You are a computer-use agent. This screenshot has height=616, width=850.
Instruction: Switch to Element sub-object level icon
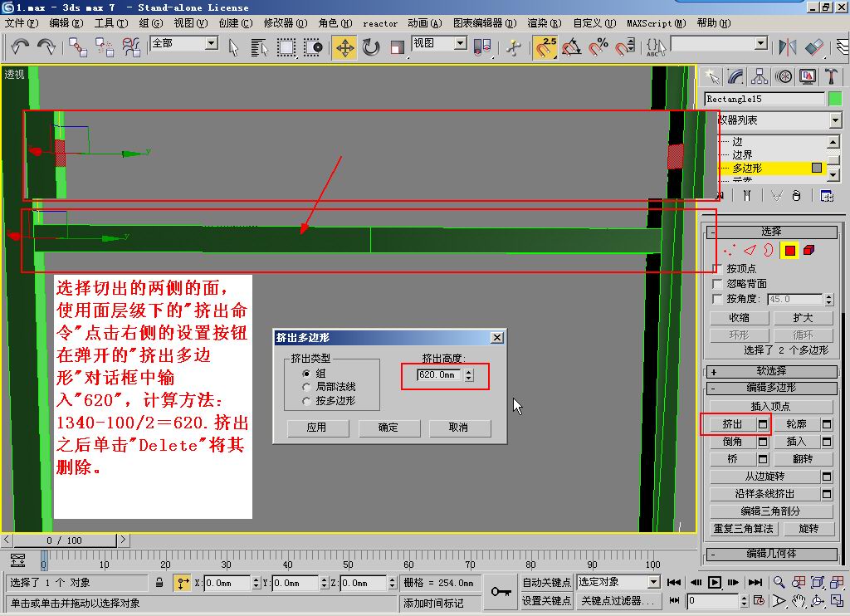coord(808,250)
